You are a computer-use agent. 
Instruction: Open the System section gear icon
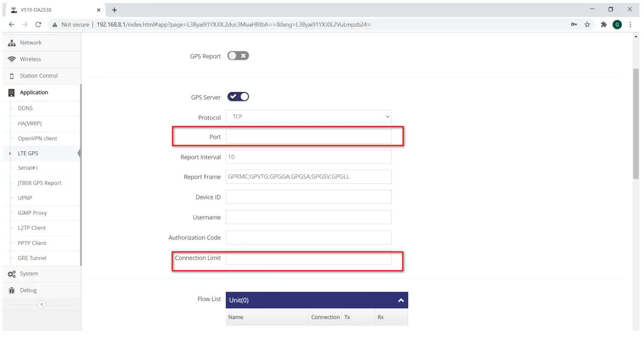[11, 274]
